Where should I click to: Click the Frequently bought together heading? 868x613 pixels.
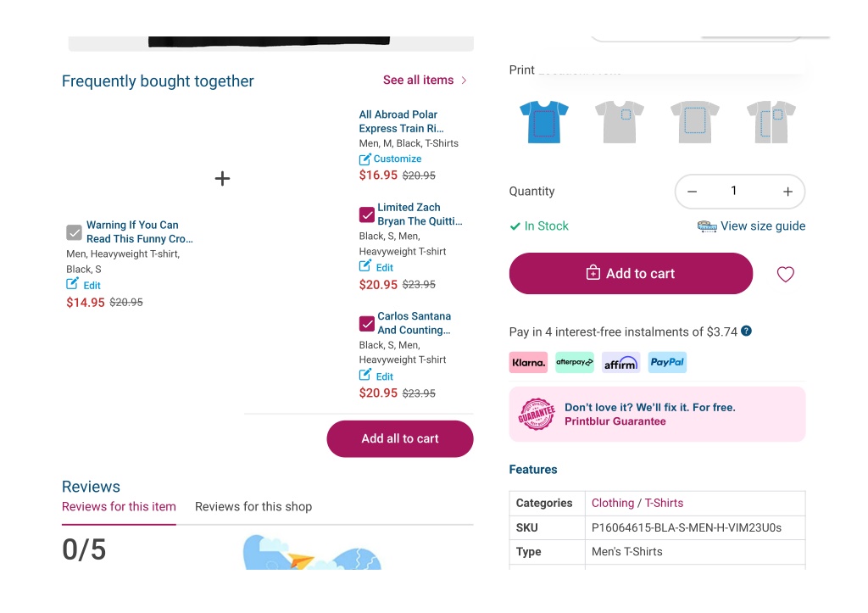(158, 81)
